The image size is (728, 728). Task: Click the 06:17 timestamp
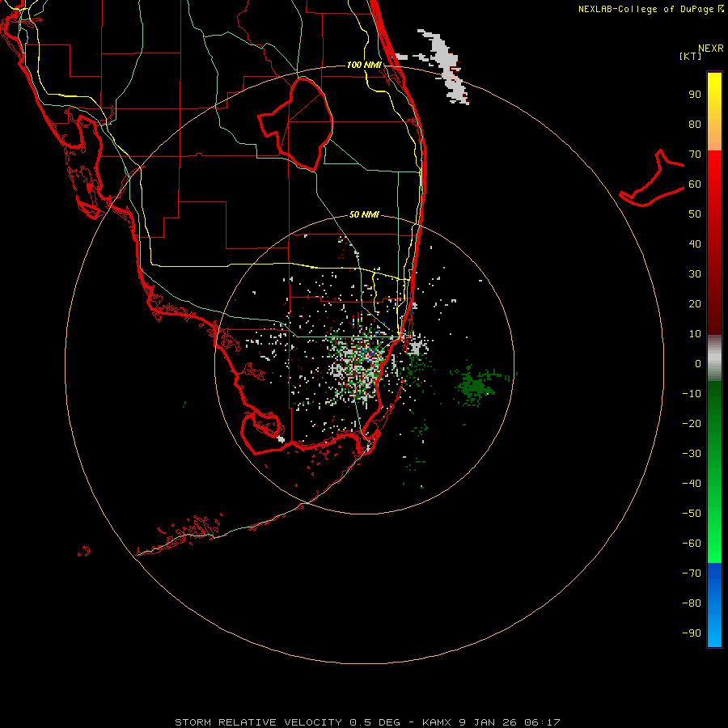coord(542,722)
